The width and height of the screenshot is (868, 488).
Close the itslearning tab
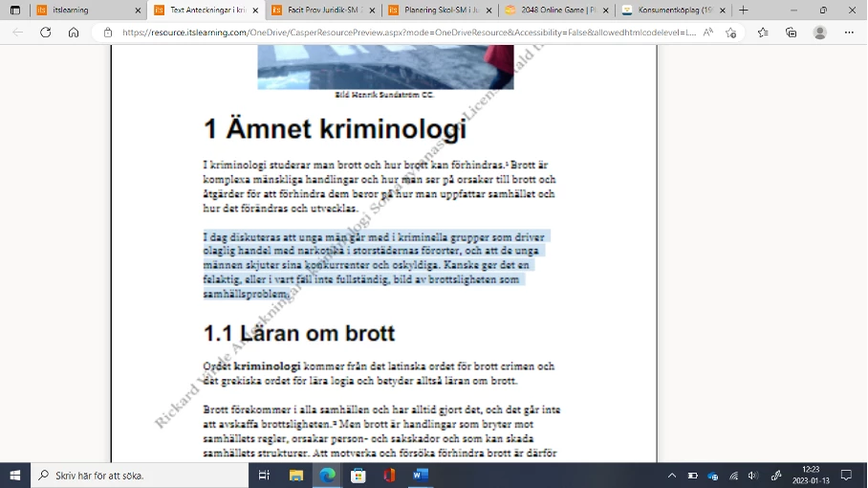pyautogui.click(x=138, y=11)
